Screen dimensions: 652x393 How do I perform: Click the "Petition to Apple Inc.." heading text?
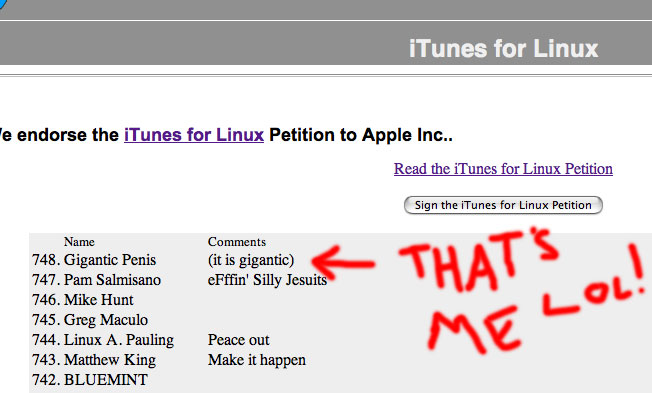click(x=361, y=135)
